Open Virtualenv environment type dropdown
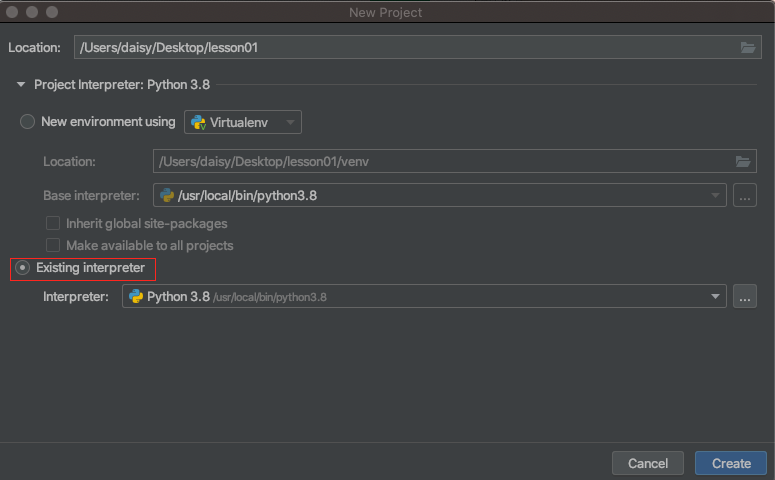775x480 pixels. [243, 122]
